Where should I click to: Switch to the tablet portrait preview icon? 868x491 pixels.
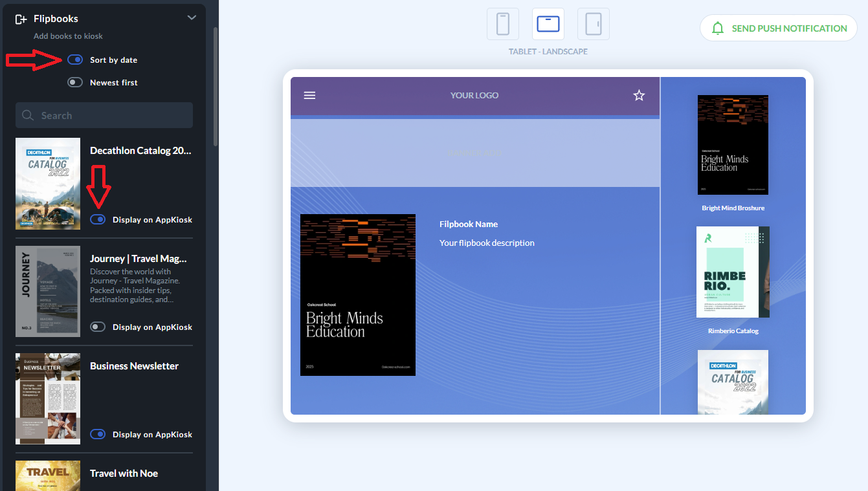[x=594, y=24]
